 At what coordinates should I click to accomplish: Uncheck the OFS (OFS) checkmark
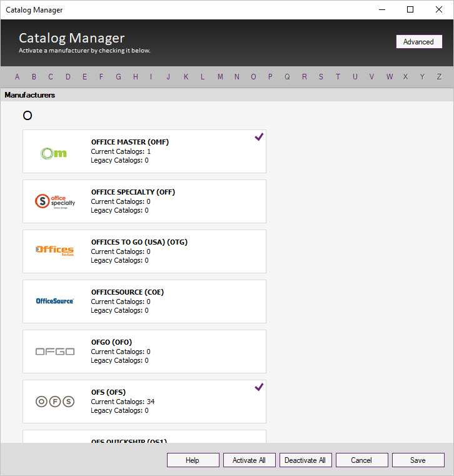[259, 388]
